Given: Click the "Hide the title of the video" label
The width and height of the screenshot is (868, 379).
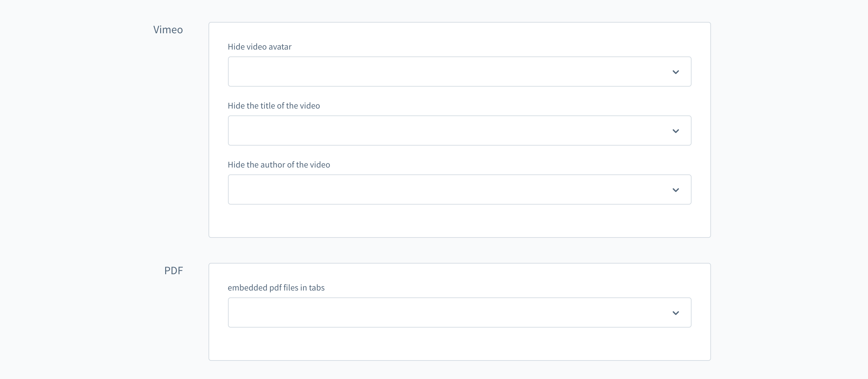Looking at the screenshot, I should coord(274,106).
